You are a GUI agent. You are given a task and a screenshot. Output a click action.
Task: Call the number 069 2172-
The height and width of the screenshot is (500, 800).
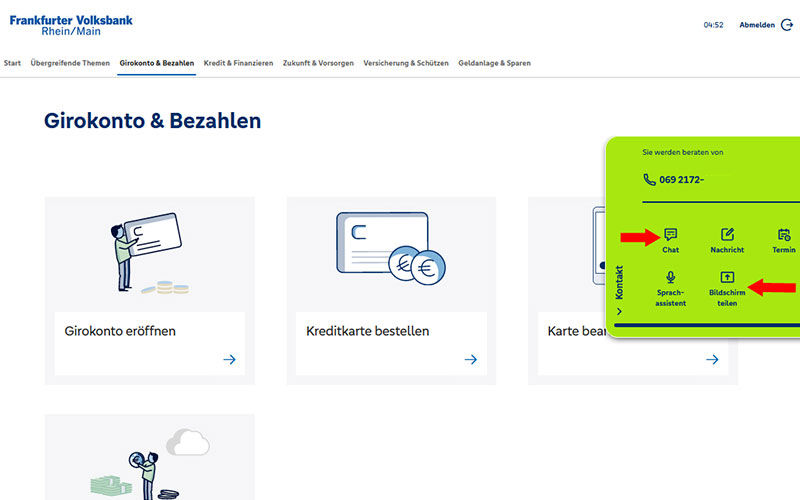[682, 180]
